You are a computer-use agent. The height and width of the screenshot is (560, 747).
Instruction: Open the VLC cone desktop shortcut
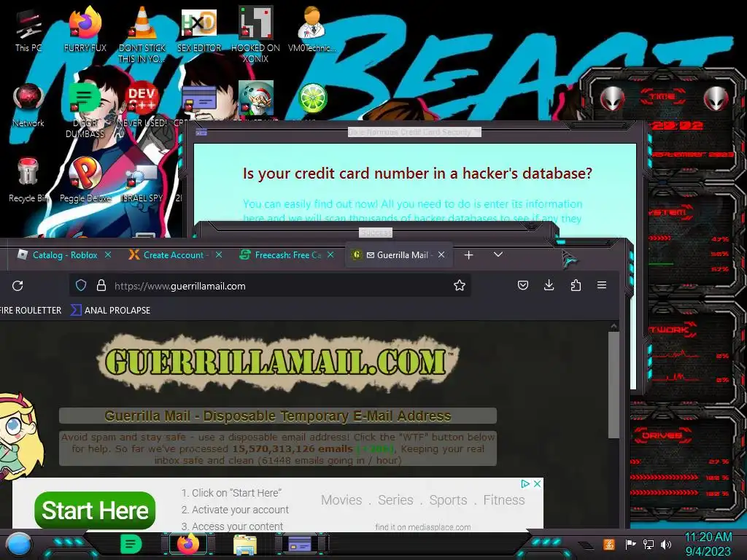pyautogui.click(x=142, y=34)
